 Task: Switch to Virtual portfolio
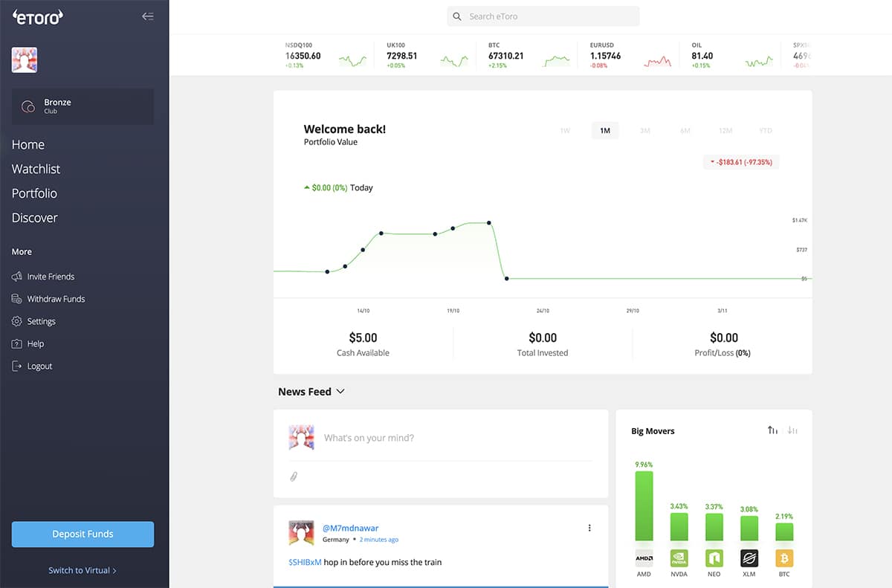click(83, 570)
